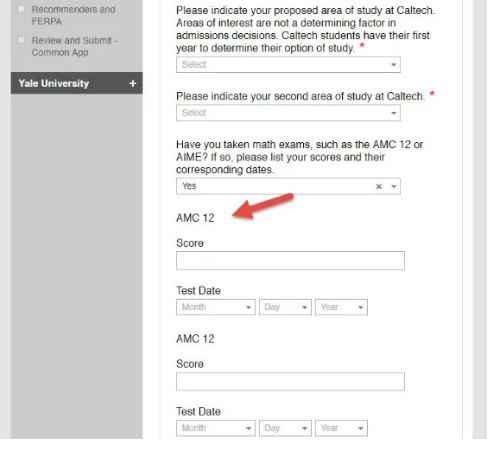Toggle Review and Submit checkbox
This screenshot has width=489, height=451.
pyautogui.click(x=21, y=40)
